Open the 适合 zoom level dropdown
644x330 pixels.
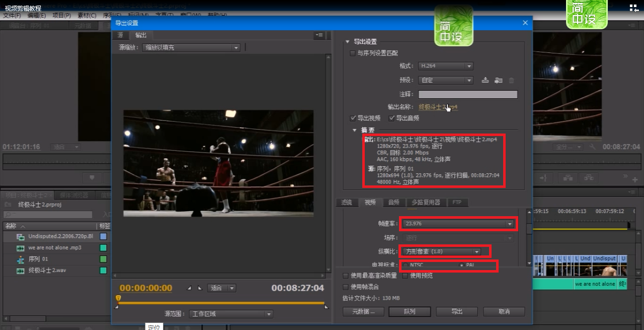coord(223,288)
